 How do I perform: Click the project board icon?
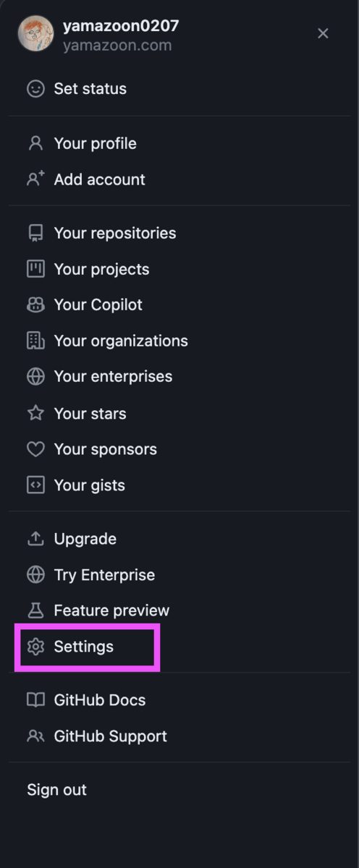[35, 269]
